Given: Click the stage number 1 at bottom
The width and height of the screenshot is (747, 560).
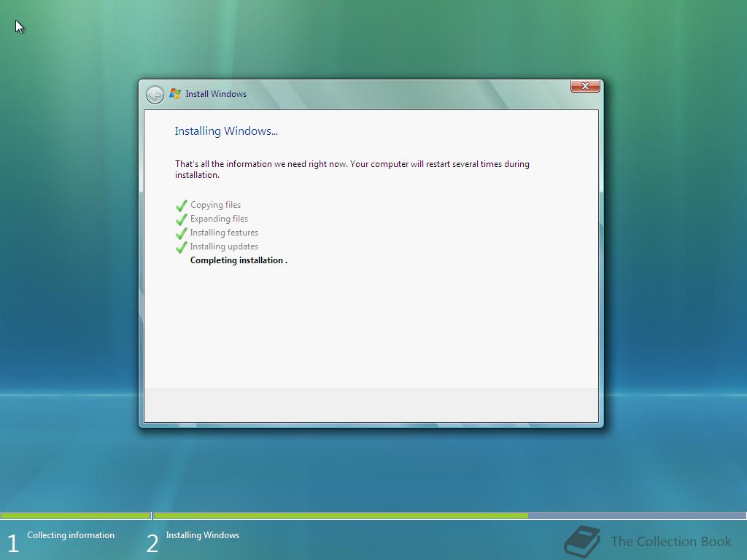Looking at the screenshot, I should pos(13,543).
